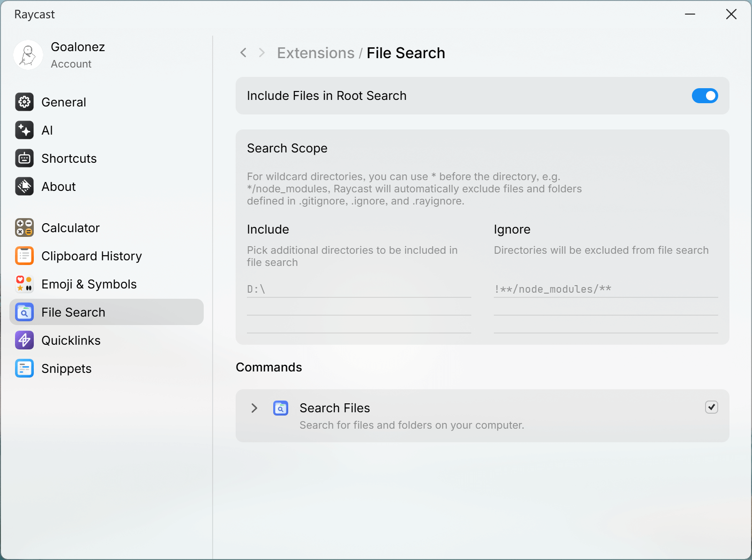Open General settings gear icon

(x=24, y=102)
